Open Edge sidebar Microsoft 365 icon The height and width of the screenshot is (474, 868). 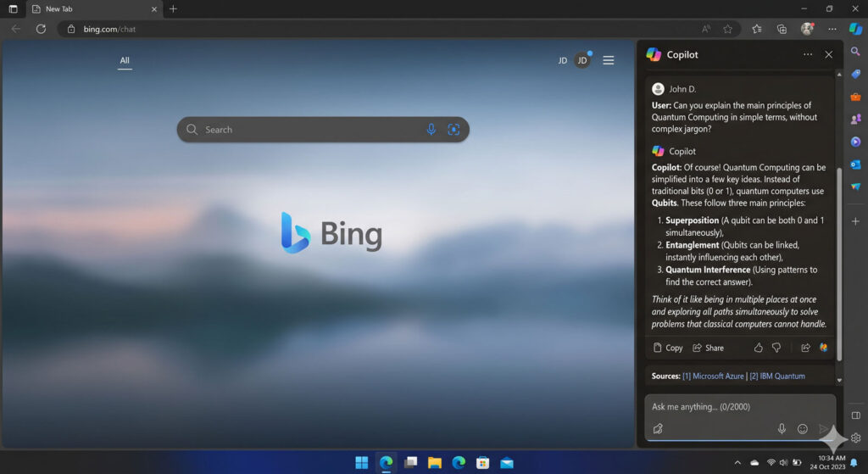(855, 142)
